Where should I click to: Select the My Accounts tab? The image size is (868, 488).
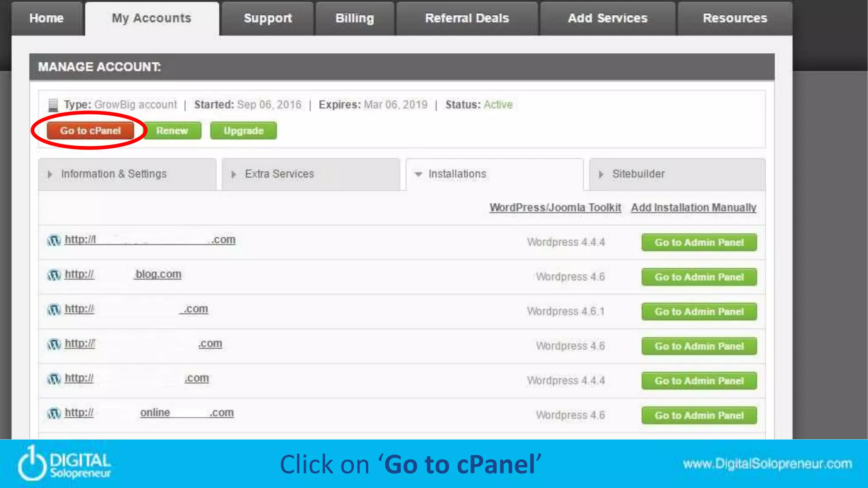pyautogui.click(x=152, y=18)
